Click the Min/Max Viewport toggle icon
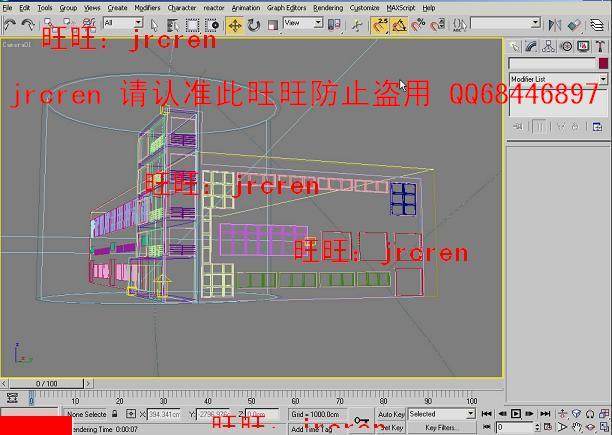Viewport: 612px width, 435px height. 604,427
